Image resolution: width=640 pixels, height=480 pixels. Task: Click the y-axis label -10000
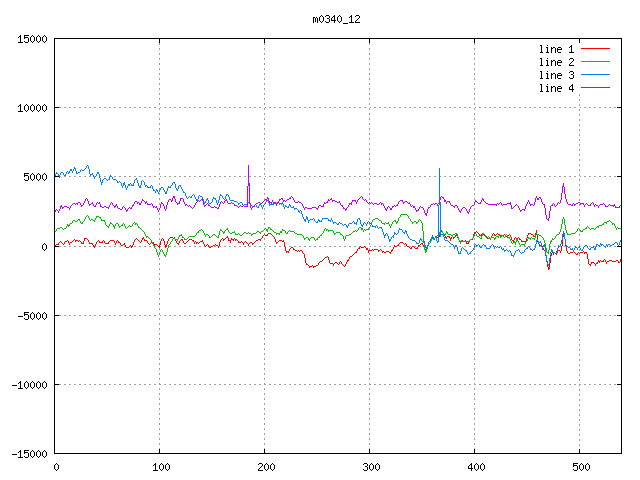pos(28,384)
